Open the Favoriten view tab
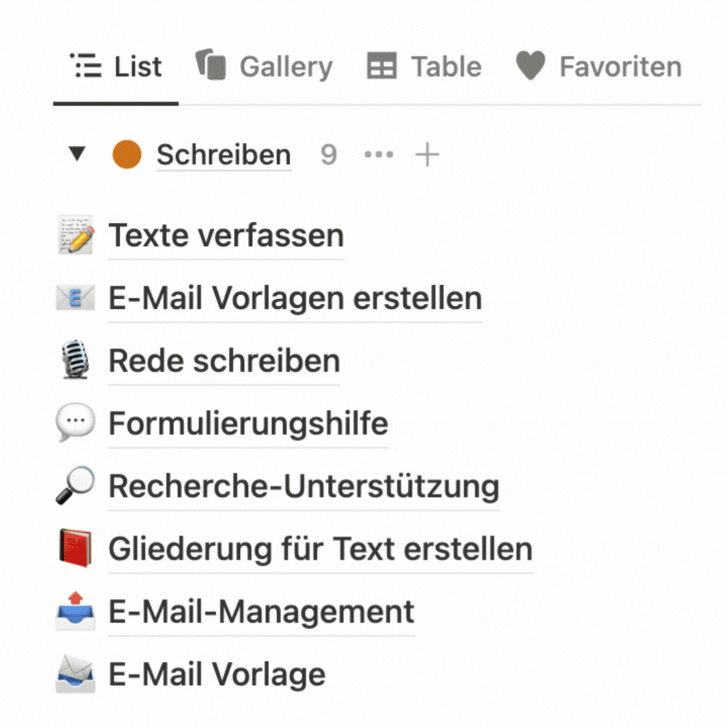This screenshot has width=728, height=728. point(599,67)
